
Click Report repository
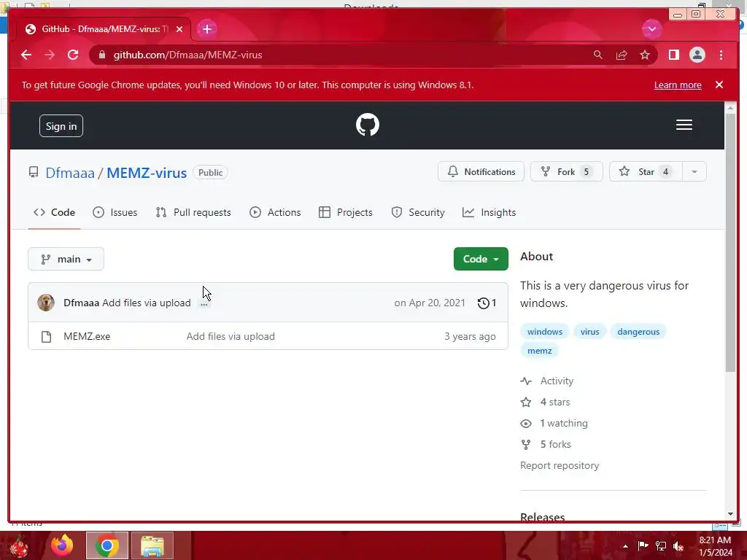coord(560,465)
